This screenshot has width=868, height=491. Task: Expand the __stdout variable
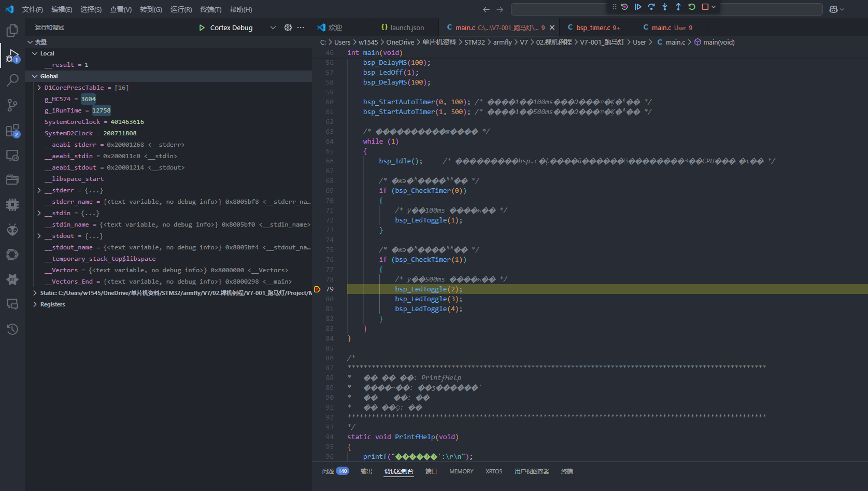tap(39, 236)
